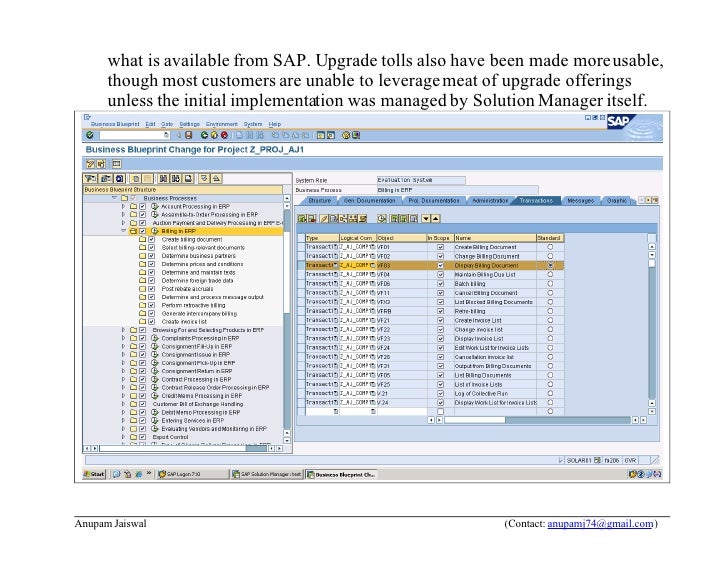Open Logical Component dropdown in VF02 row

pyautogui.click(x=373, y=256)
